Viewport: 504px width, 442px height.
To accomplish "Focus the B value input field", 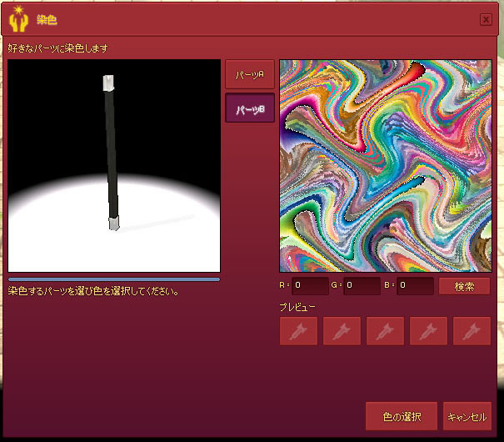I will click(416, 286).
